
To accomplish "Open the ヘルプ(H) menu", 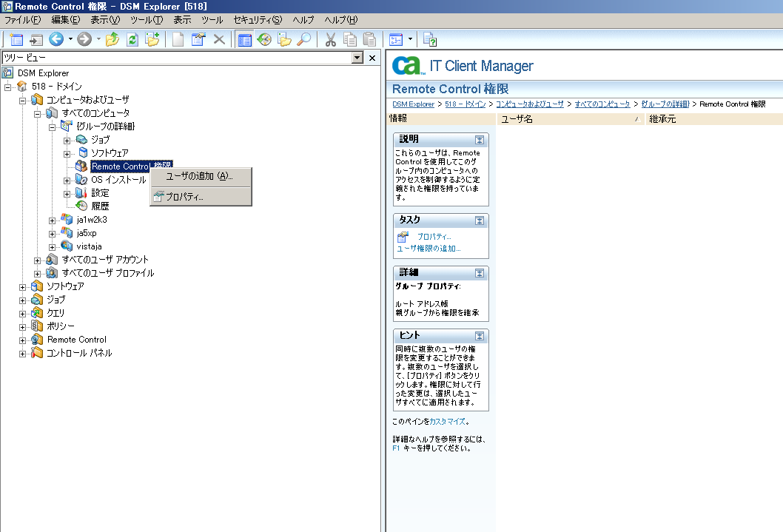I will 341,20.
